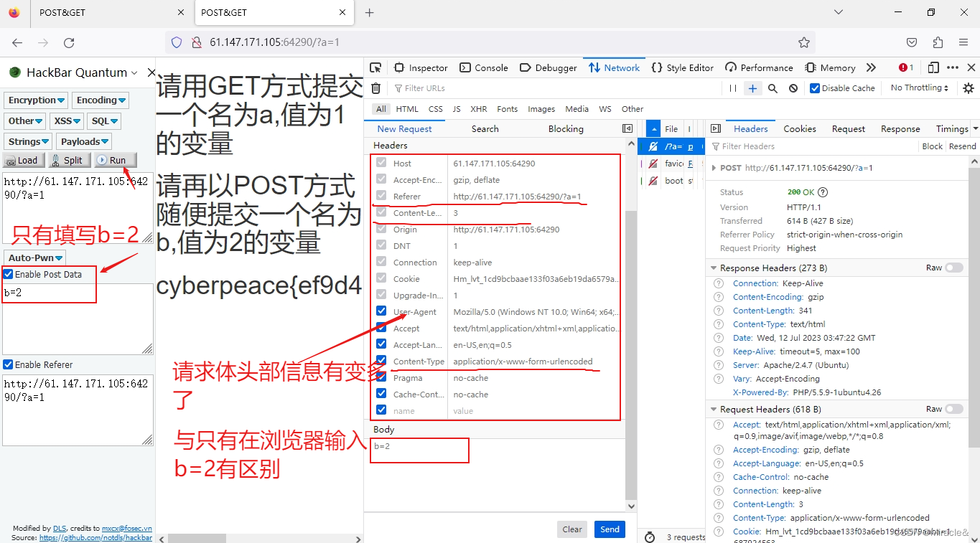Open the Encryption dropdown in HackBar
This screenshot has width=980, height=543.
click(37, 100)
